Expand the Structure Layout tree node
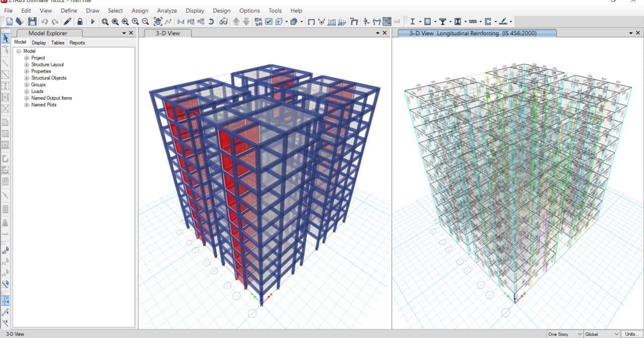This screenshot has width=644, height=338. (x=27, y=65)
